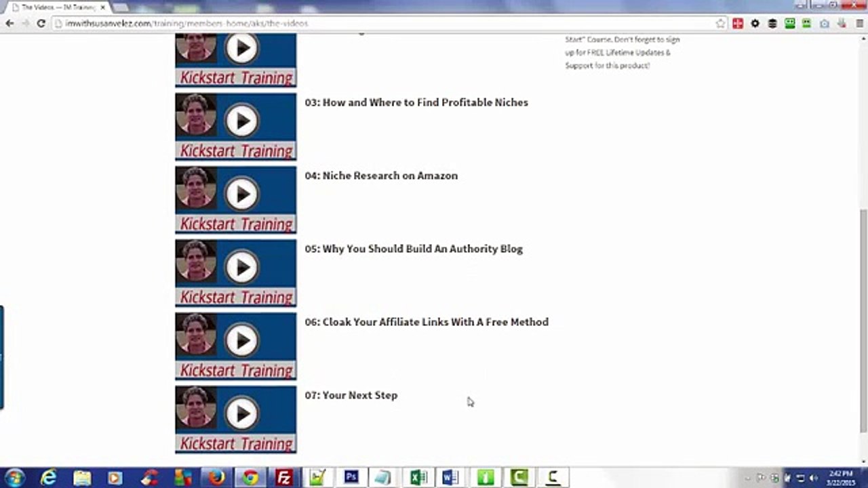Click the black gear extension icon
The width and height of the screenshot is (868, 488).
tap(755, 23)
